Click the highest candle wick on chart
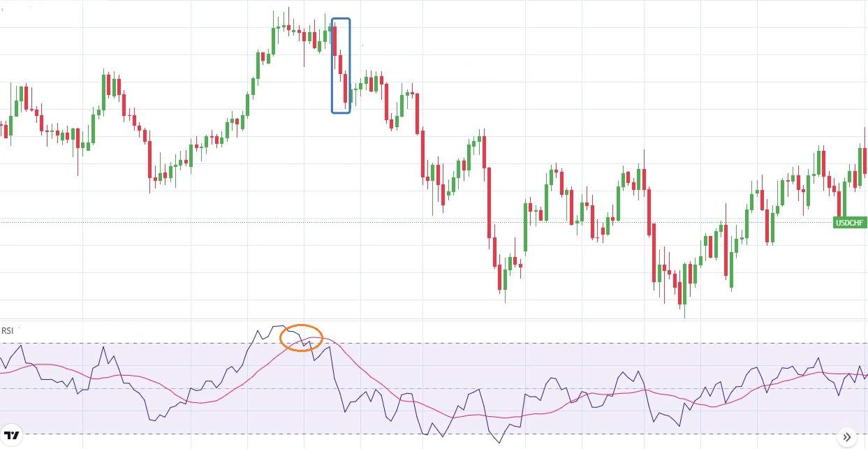This screenshot has height=449, width=868. tap(288, 10)
